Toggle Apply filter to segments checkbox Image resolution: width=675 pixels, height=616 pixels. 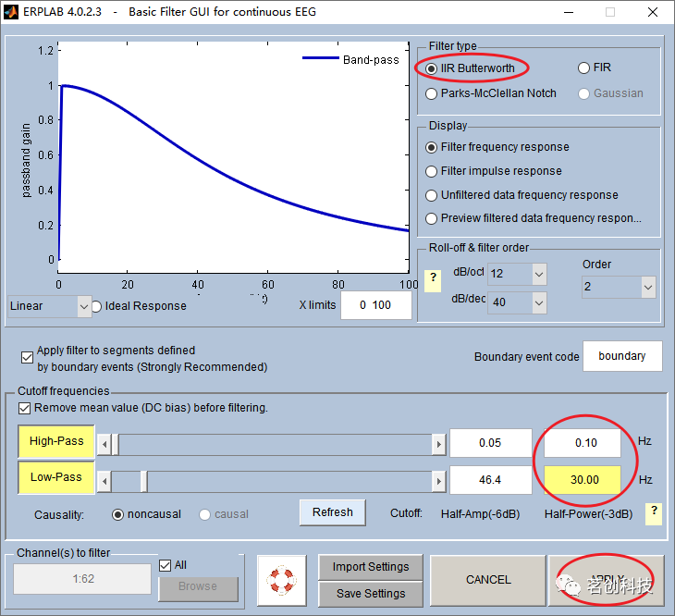tap(27, 358)
